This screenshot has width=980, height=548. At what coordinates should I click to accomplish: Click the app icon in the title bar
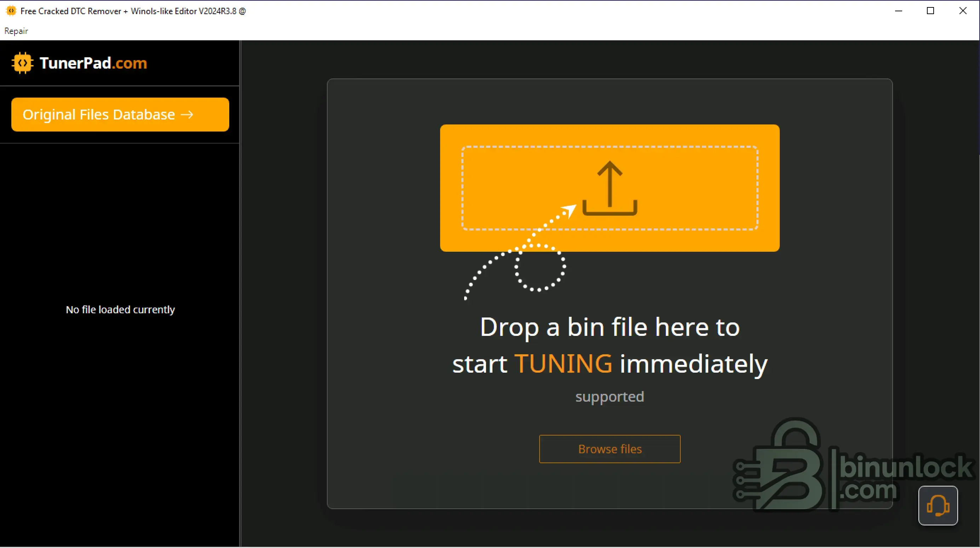pos(11,11)
